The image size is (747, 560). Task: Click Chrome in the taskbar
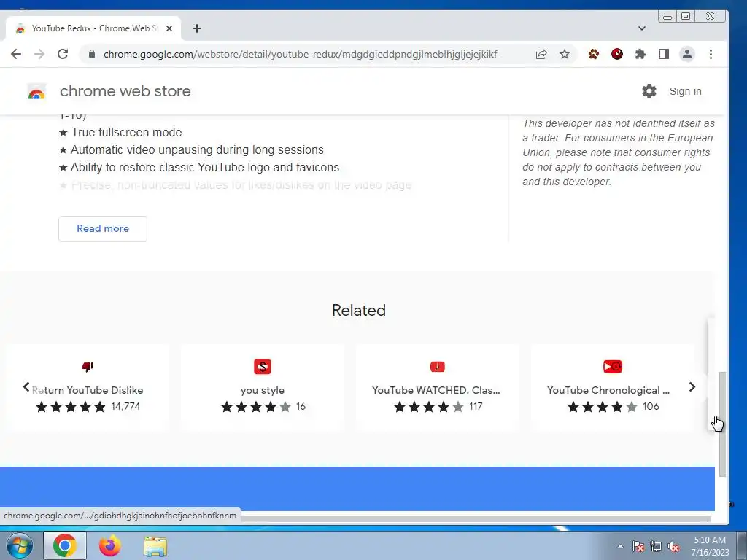[65, 545]
